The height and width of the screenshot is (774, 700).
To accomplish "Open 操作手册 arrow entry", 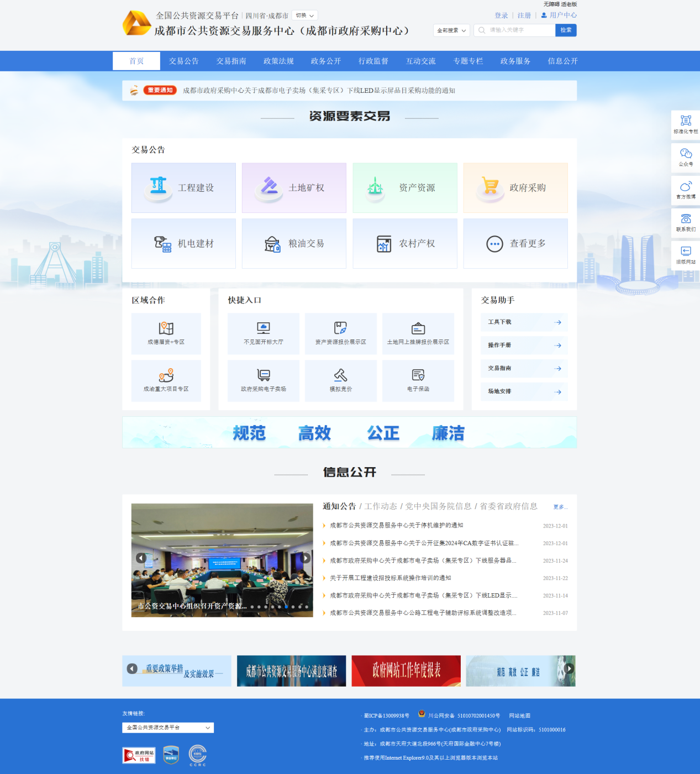I will pyautogui.click(x=524, y=346).
